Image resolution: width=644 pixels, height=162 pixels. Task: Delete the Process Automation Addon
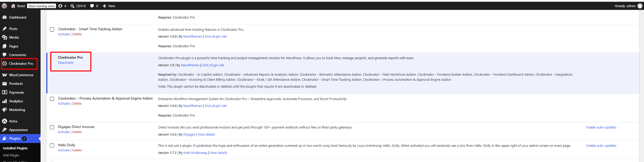[77, 104]
